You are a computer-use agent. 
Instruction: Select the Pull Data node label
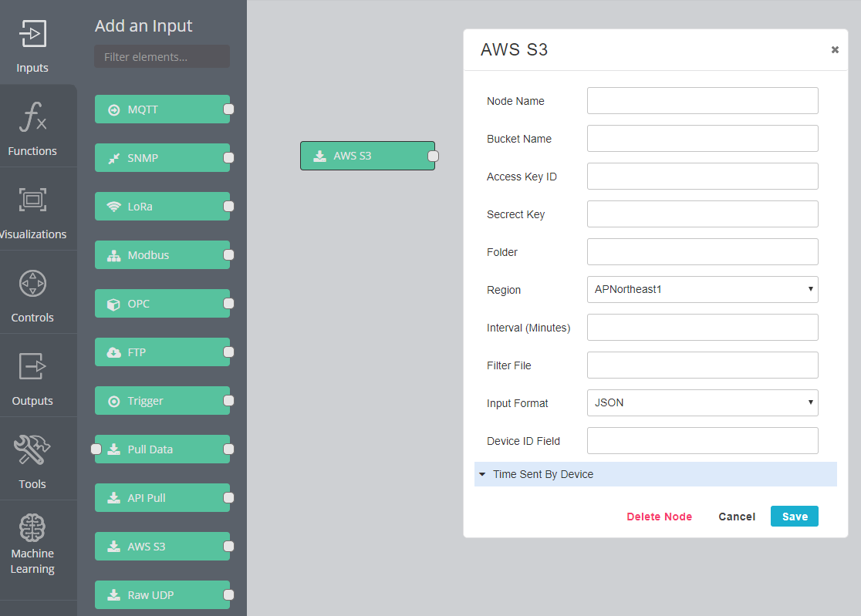click(x=150, y=449)
